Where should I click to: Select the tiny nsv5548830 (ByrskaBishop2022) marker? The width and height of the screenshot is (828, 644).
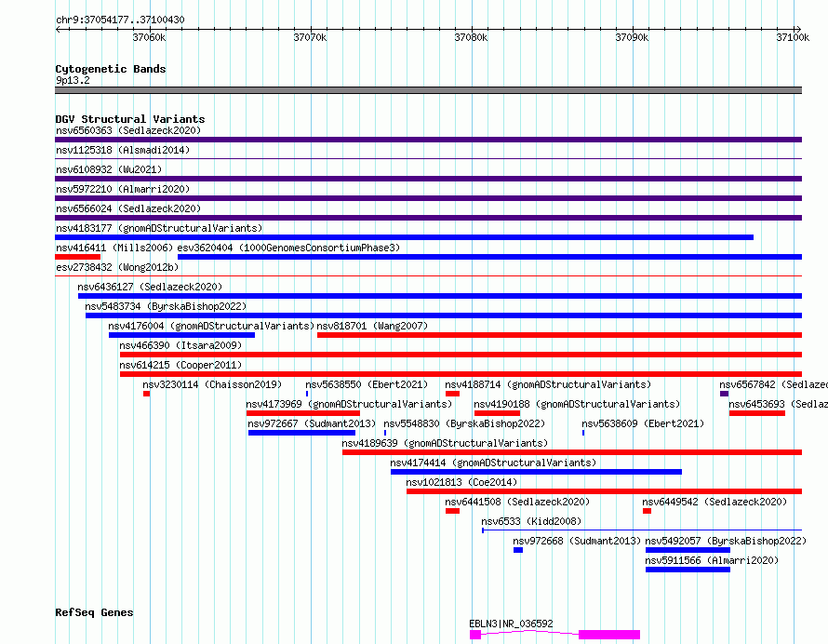(x=385, y=433)
